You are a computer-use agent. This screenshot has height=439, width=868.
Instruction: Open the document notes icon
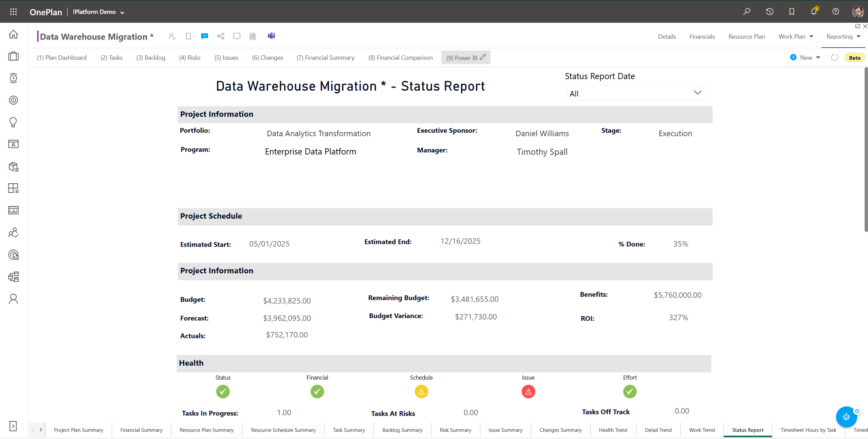point(253,36)
